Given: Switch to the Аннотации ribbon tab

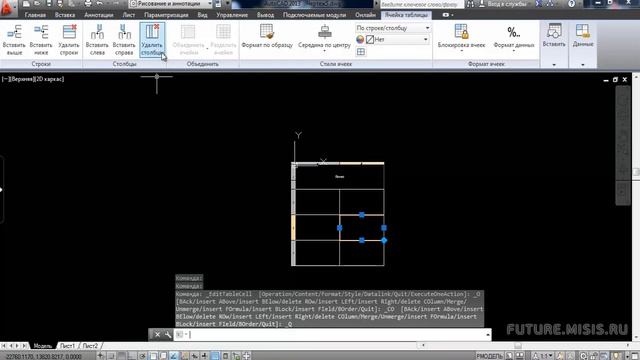Looking at the screenshot, I should tap(99, 15).
